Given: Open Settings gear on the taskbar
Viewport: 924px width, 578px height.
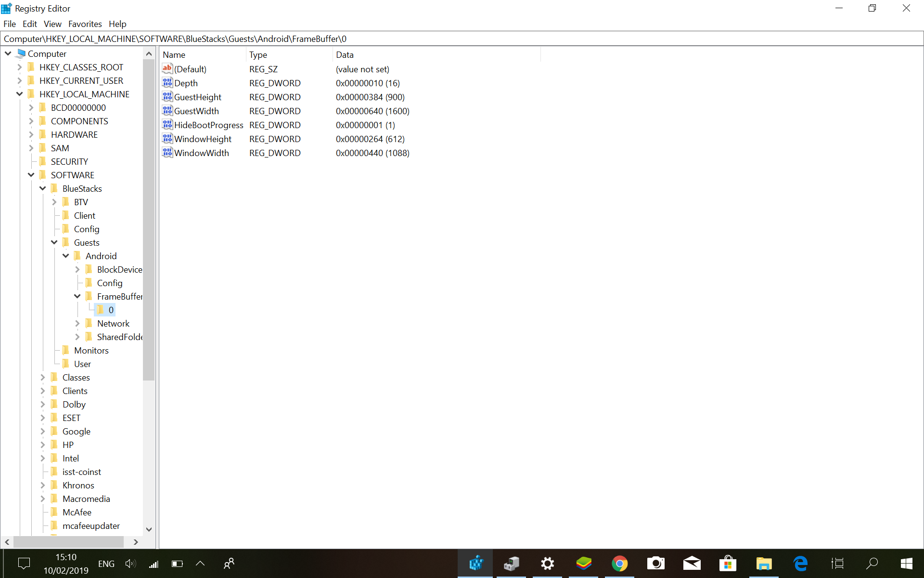Looking at the screenshot, I should 548,563.
